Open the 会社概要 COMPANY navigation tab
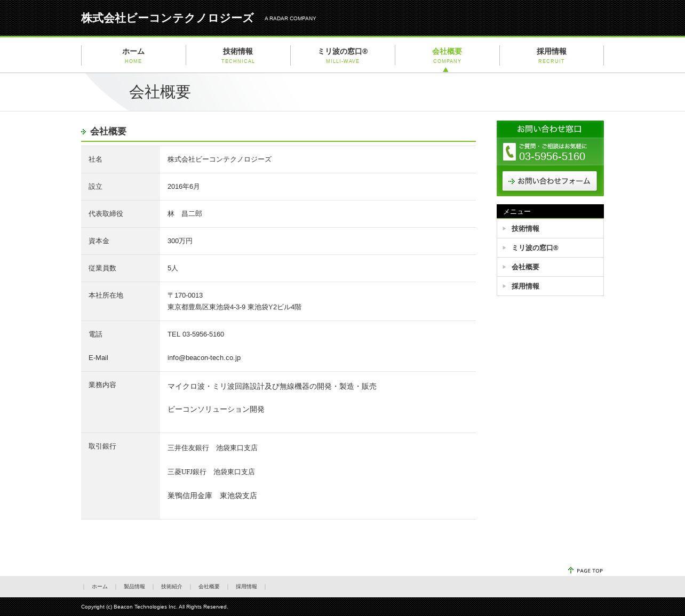The image size is (685, 616). point(447,55)
